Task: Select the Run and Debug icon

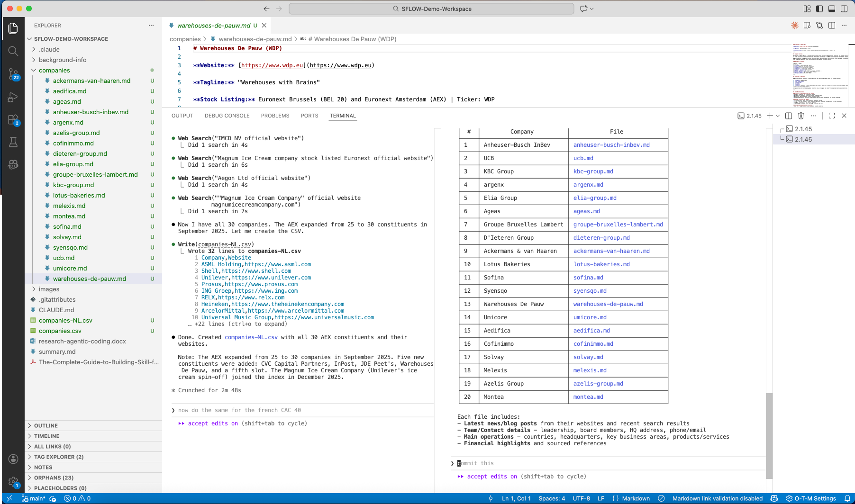Action: point(13,97)
